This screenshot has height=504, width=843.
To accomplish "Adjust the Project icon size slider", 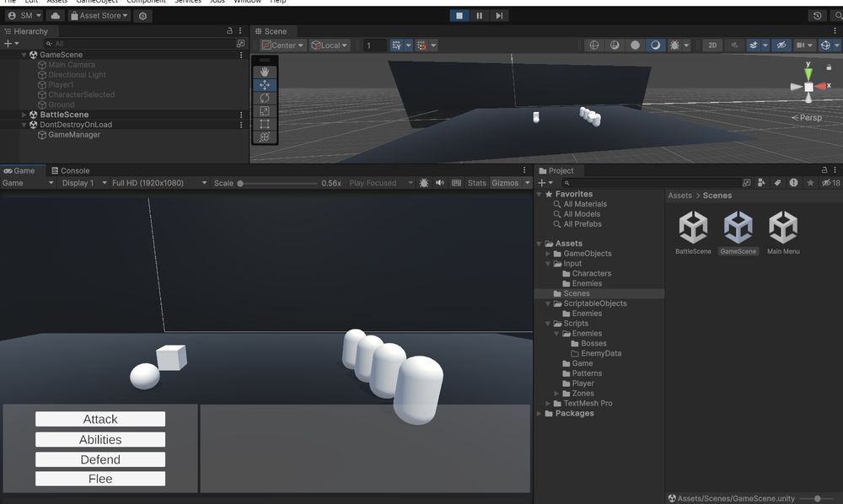I will pos(819,499).
